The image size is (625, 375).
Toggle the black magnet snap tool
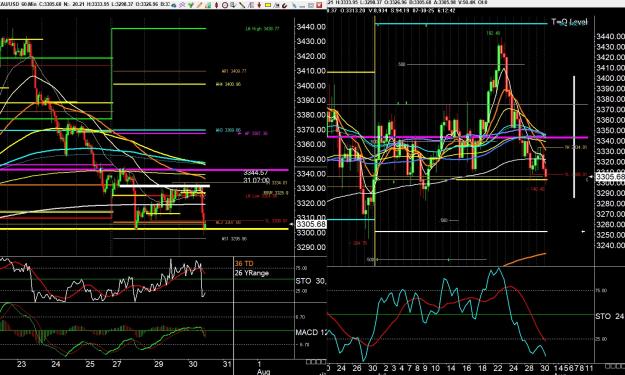tap(284, 5)
